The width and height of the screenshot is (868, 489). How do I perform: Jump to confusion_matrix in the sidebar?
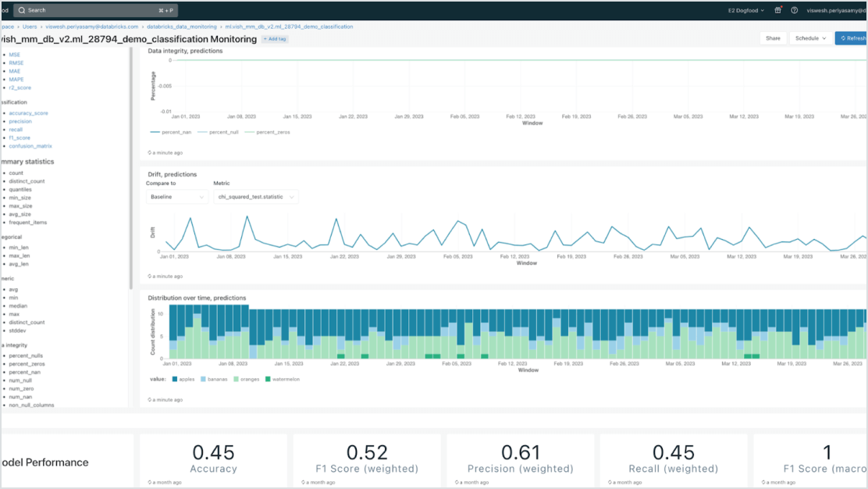[30, 146]
